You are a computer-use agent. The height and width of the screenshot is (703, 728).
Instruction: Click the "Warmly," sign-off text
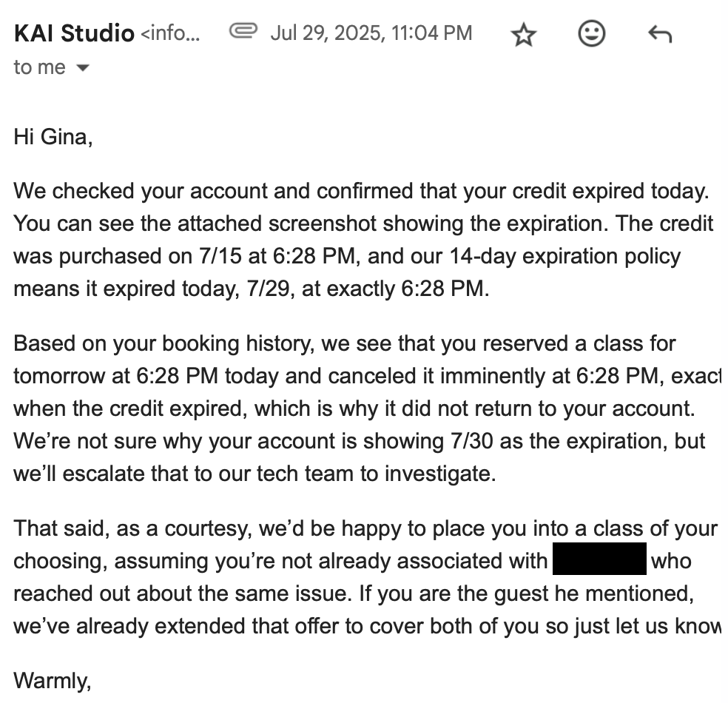tap(53, 680)
